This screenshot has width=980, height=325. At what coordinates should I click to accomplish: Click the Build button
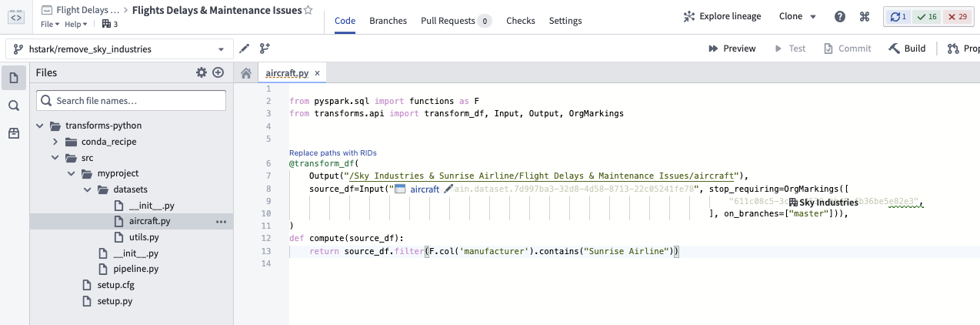coord(907,49)
